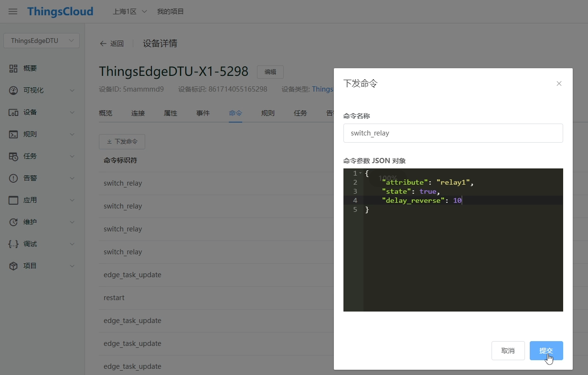This screenshot has height=375, width=588.
Task: Click the 设备详情 page title
Action: (x=160, y=43)
